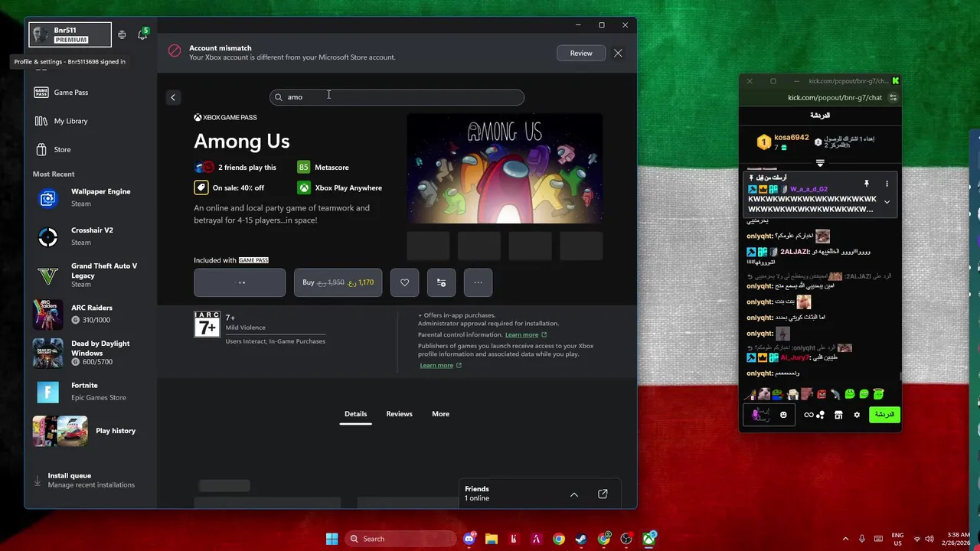Viewport: 980px width, 551px height.
Task: Click Review on account mismatch banner
Action: pos(581,54)
